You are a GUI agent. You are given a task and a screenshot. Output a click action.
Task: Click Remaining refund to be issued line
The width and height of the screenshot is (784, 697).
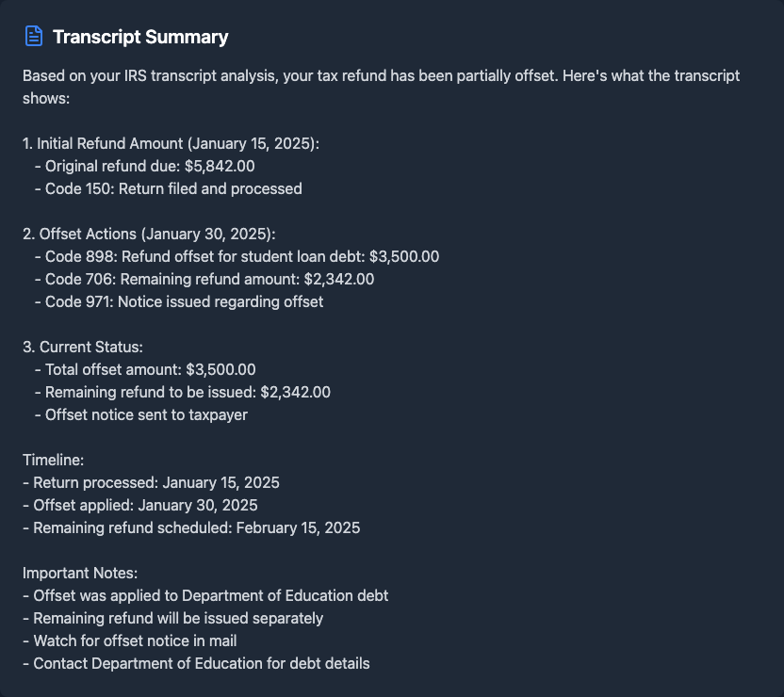click(188, 392)
